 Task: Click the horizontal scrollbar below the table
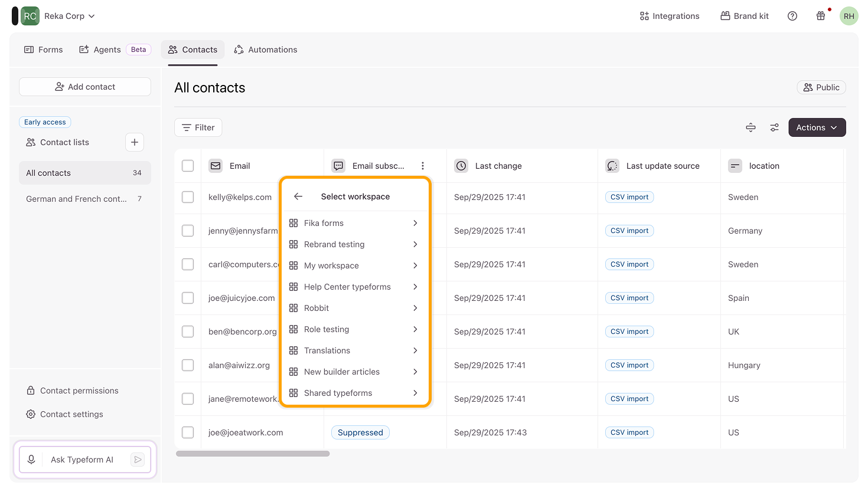pyautogui.click(x=253, y=454)
